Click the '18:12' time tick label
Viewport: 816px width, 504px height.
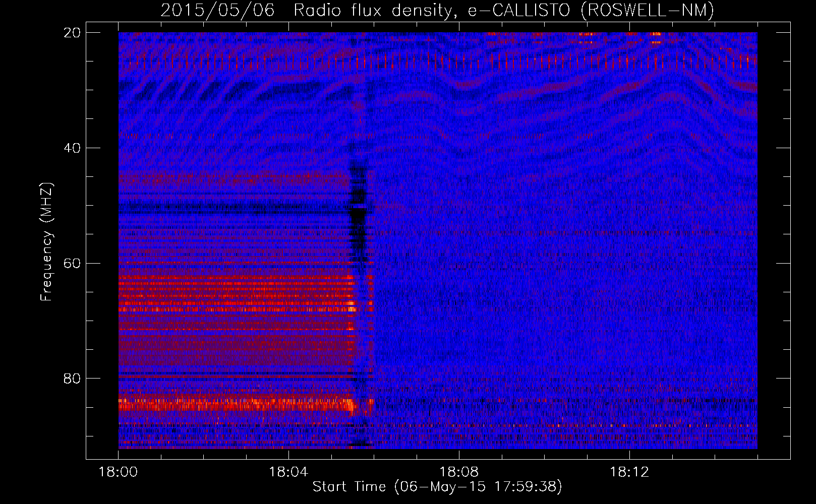click(x=629, y=472)
